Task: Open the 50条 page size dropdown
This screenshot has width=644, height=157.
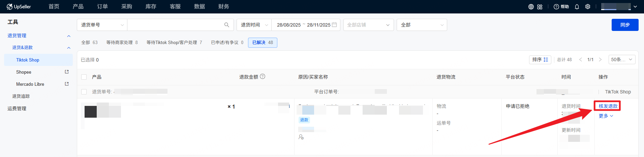Action: [621, 60]
